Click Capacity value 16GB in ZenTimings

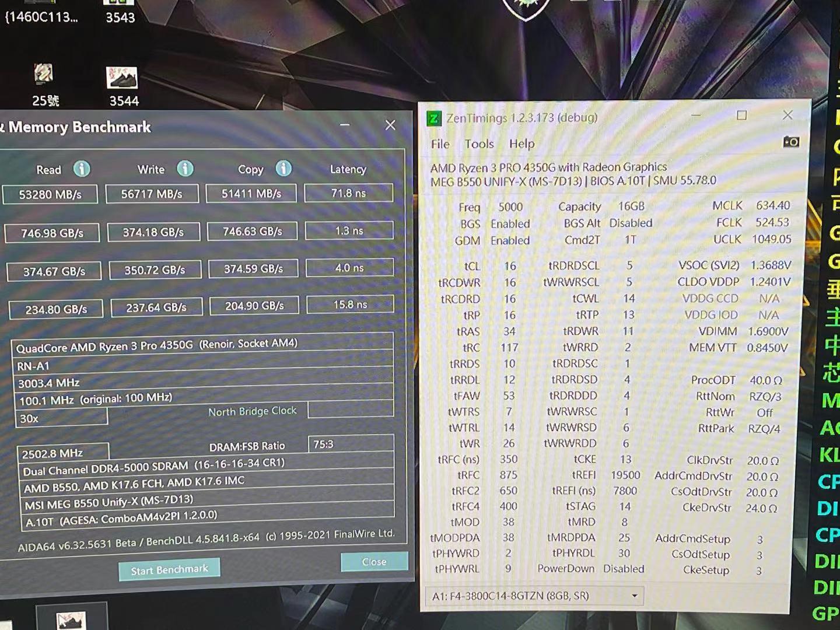(631, 206)
